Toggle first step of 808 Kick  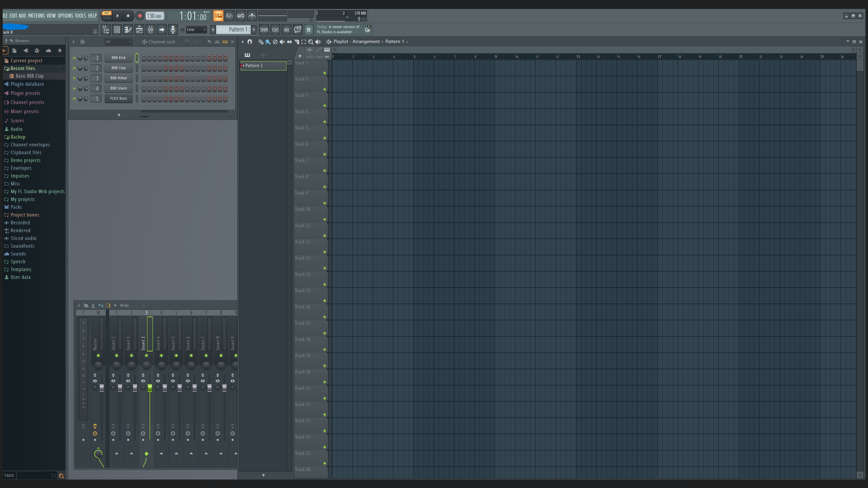(x=144, y=58)
